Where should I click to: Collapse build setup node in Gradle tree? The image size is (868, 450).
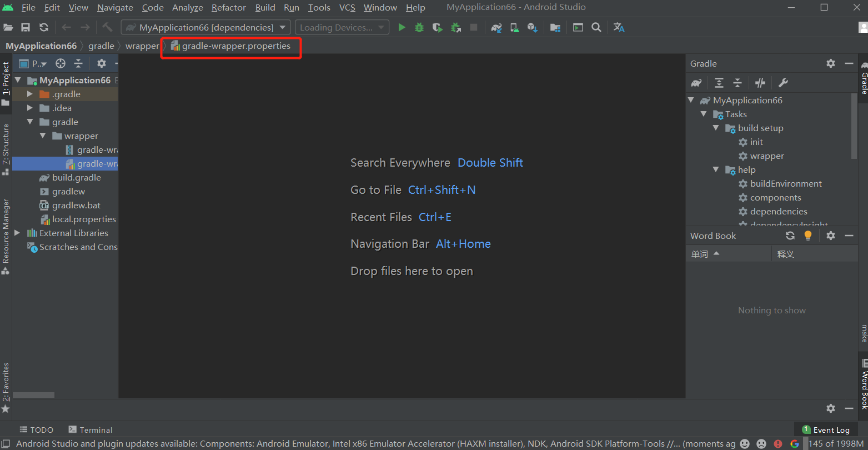pos(716,128)
